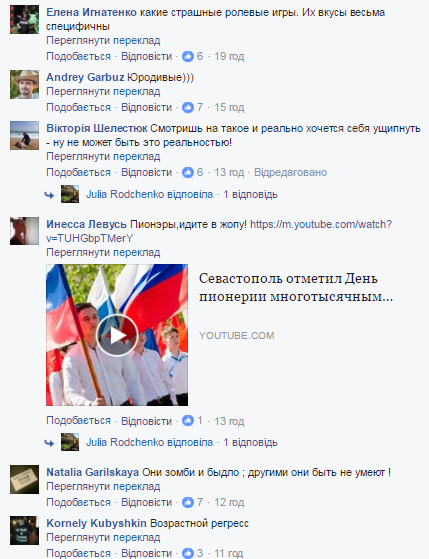The height and width of the screenshot is (559, 429).
Task: View translation of Kornely Kubyshkin's comment
Action: coord(103,537)
